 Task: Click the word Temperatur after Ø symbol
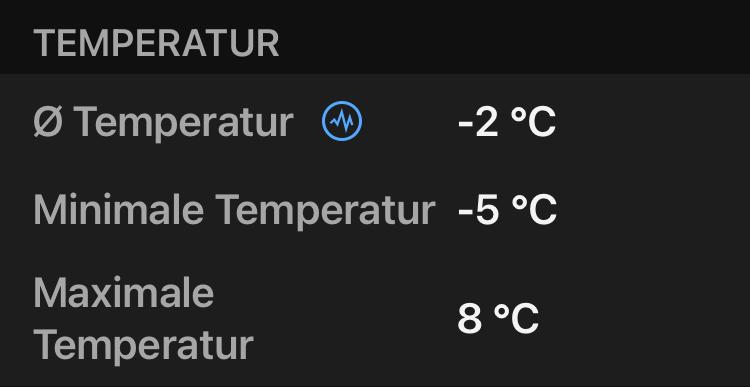(x=184, y=123)
